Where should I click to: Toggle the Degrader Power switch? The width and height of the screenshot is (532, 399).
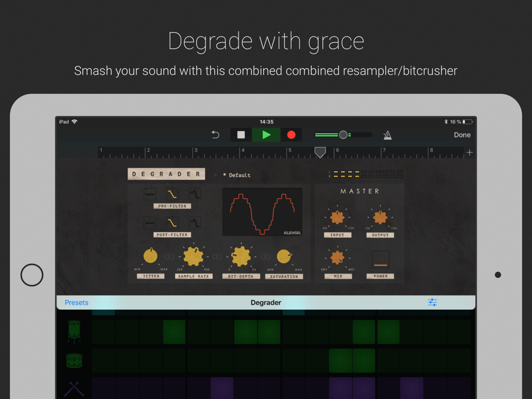[380, 260]
